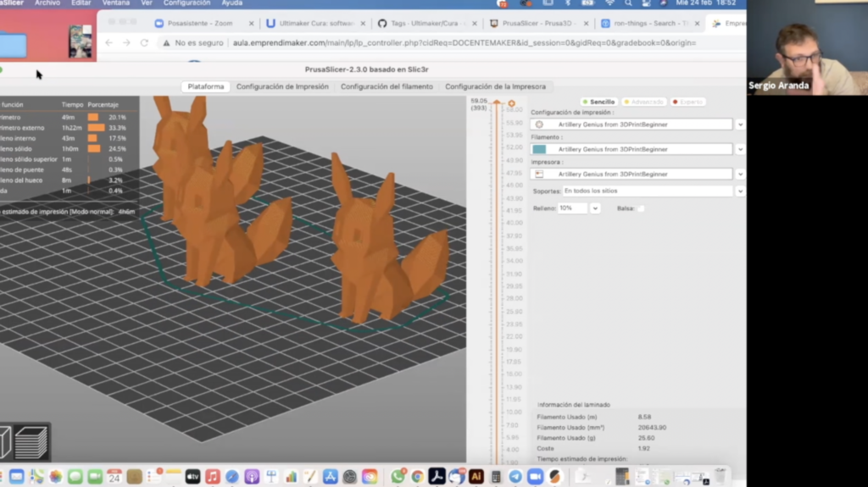Click the browser address bar URL

tap(465, 42)
